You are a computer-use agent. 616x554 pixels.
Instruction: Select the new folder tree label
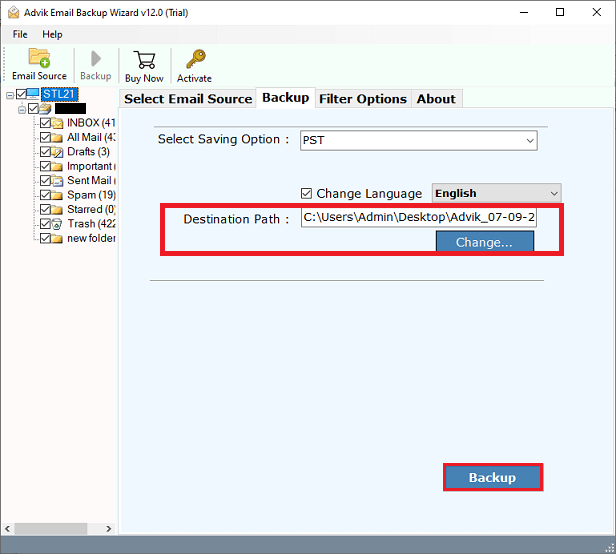click(91, 238)
